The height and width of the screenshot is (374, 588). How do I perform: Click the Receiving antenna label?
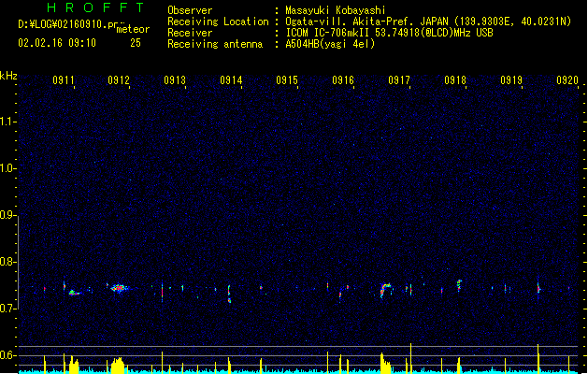215,44
